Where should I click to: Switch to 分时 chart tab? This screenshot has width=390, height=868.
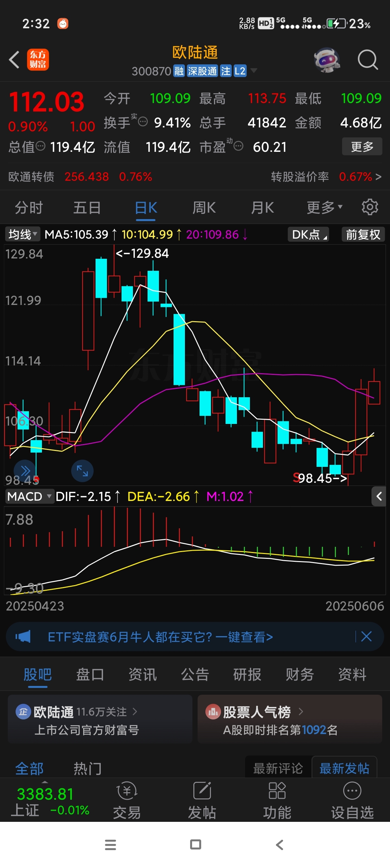point(29,207)
